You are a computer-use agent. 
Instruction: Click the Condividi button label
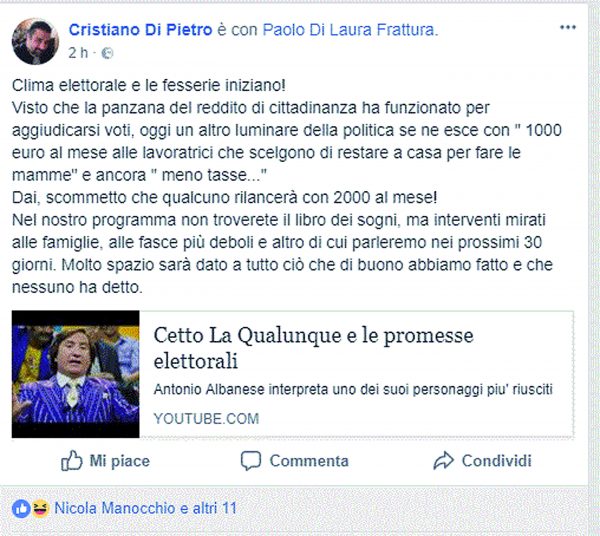pos(497,461)
